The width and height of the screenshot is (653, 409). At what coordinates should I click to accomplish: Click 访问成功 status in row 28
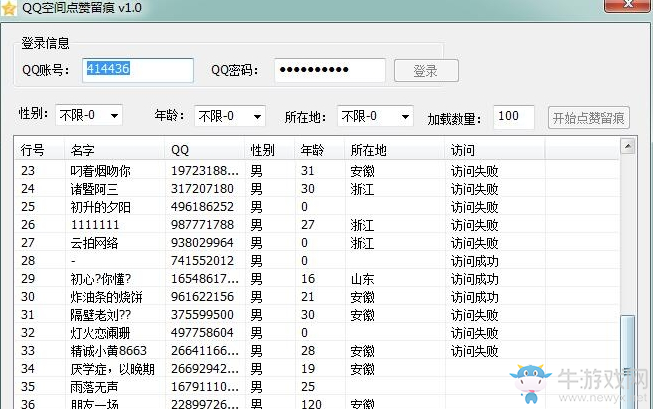475,261
